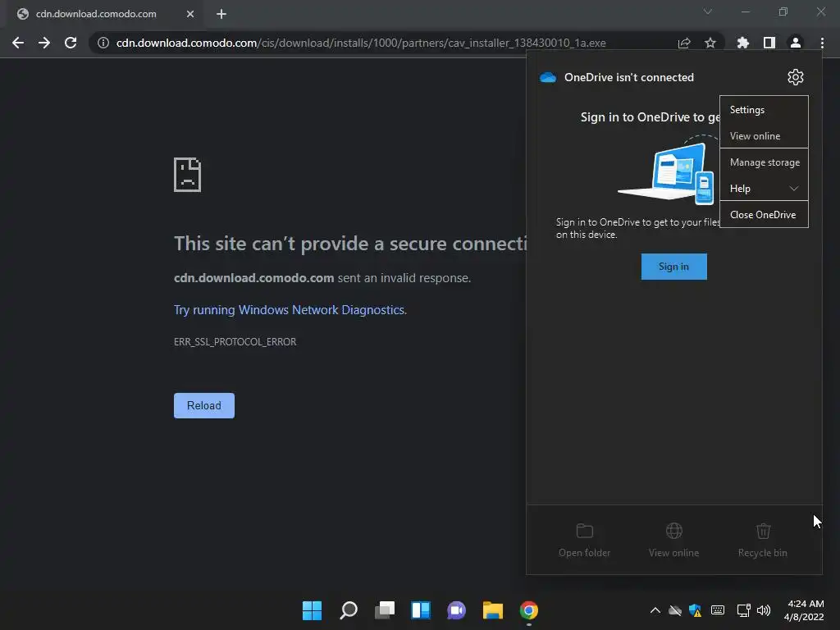This screenshot has width=840, height=630.
Task: Open Teams Chat taskbar icon
Action: tap(456, 610)
